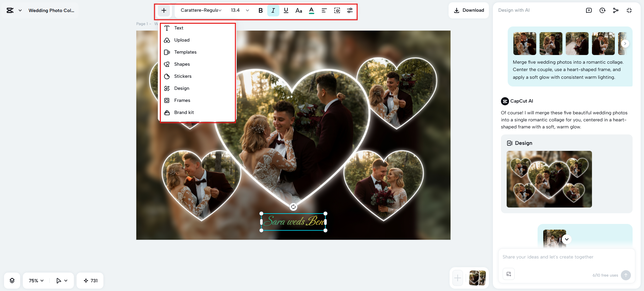
Task: Collapse the Design with AI panel
Action: (x=629, y=10)
